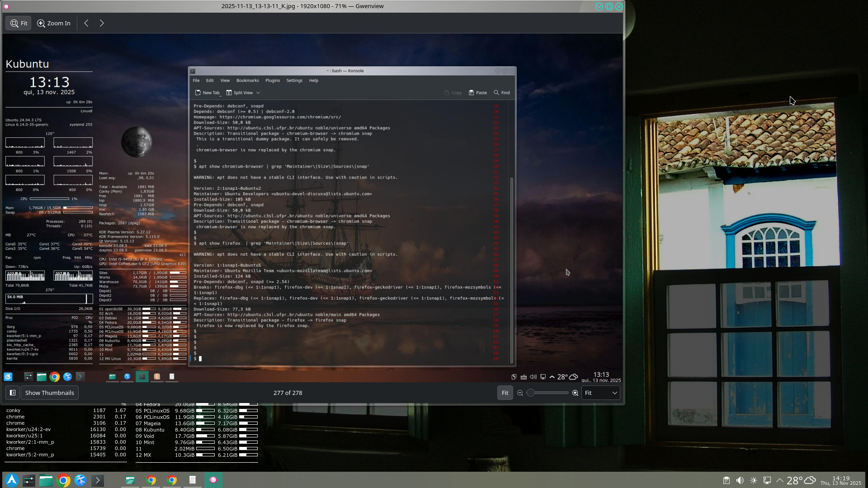The width and height of the screenshot is (868, 488).
Task: Open the Arch application launcher
Action: (12, 480)
